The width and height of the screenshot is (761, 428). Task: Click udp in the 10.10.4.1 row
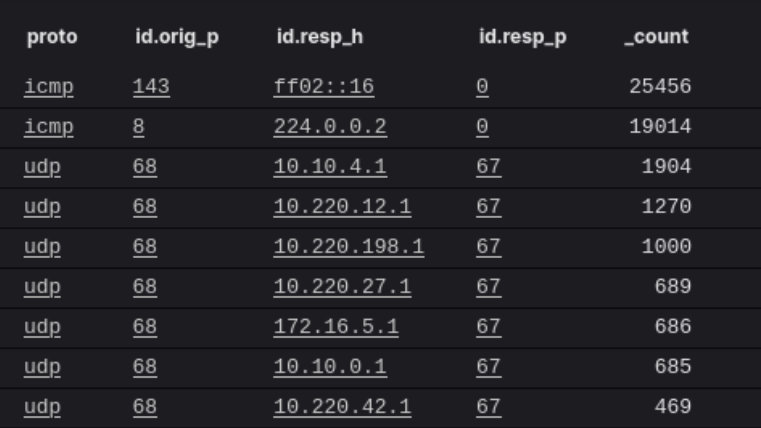click(x=43, y=167)
